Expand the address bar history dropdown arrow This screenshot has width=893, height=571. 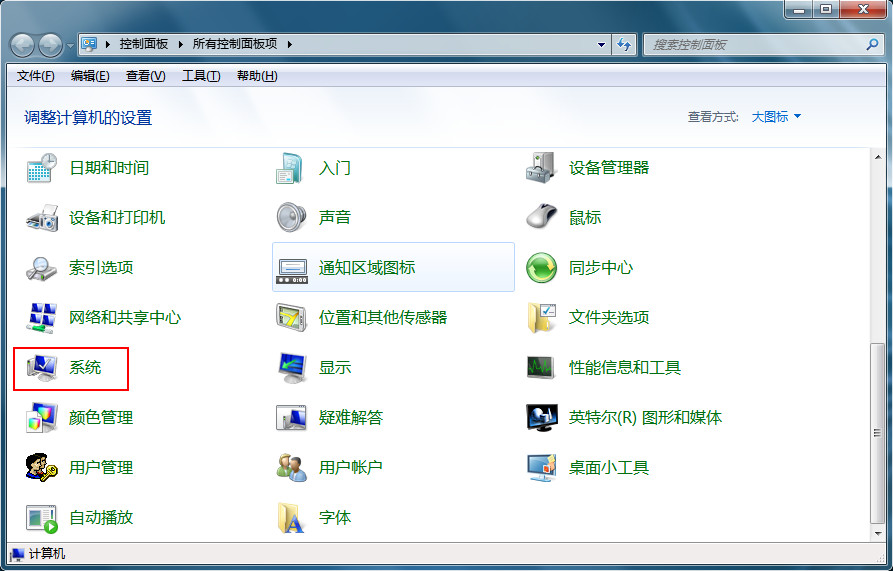(601, 44)
